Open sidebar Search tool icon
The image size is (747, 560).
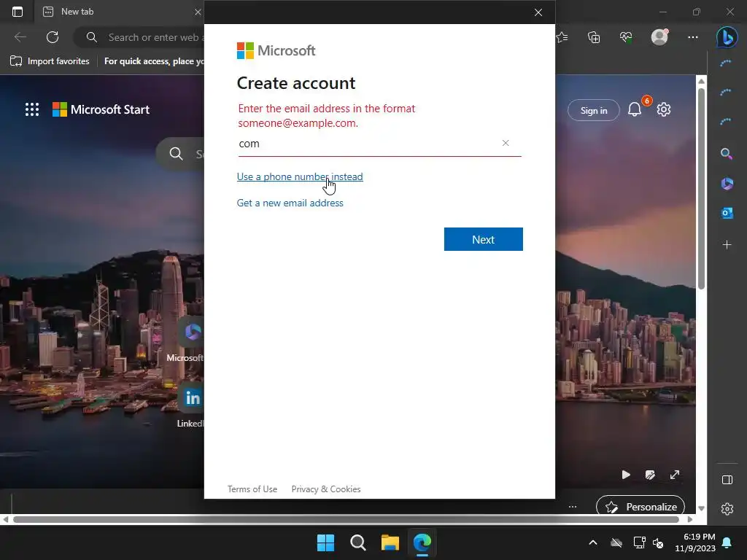(727, 154)
